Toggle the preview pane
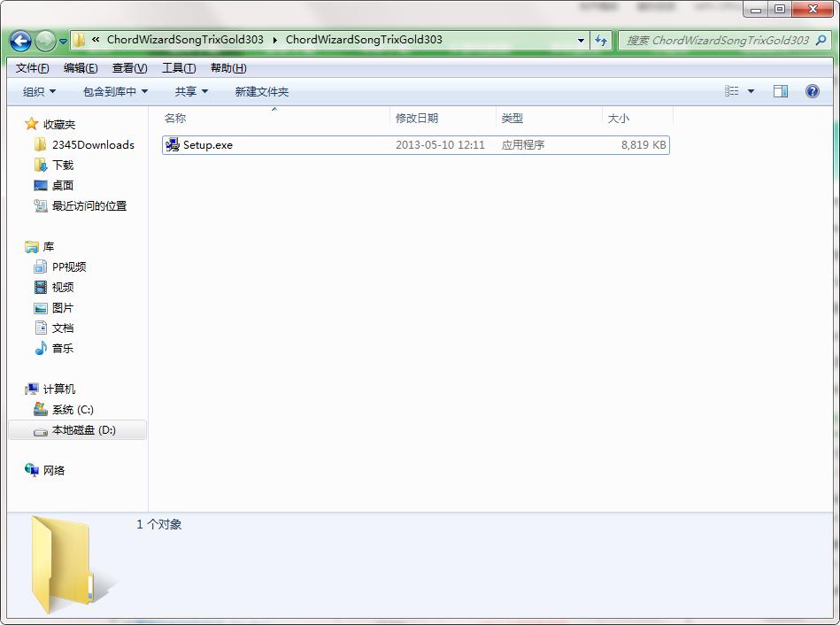The height and width of the screenshot is (625, 840). [781, 91]
